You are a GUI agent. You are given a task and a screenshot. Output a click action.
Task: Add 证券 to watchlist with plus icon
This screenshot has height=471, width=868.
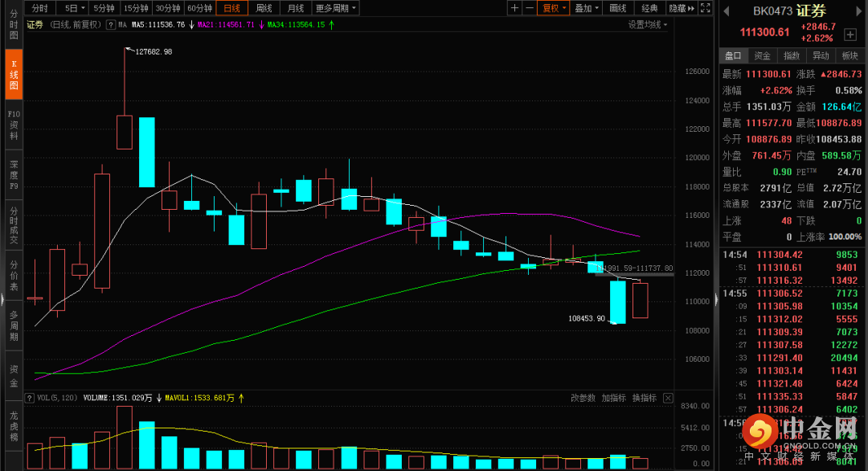click(x=850, y=35)
